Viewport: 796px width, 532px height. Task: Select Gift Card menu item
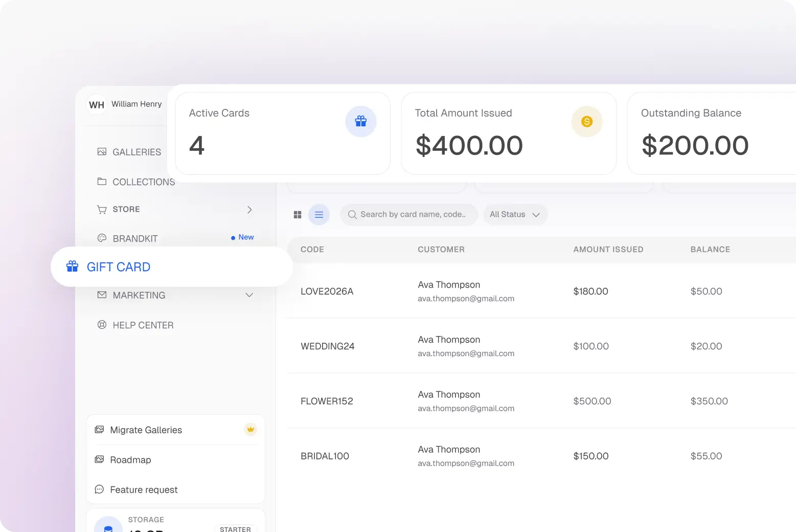172,267
